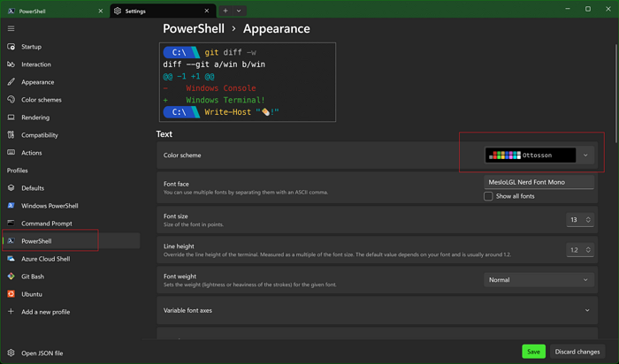Click the Open JSON file gear icon
The height and width of the screenshot is (364, 619).
tap(11, 353)
